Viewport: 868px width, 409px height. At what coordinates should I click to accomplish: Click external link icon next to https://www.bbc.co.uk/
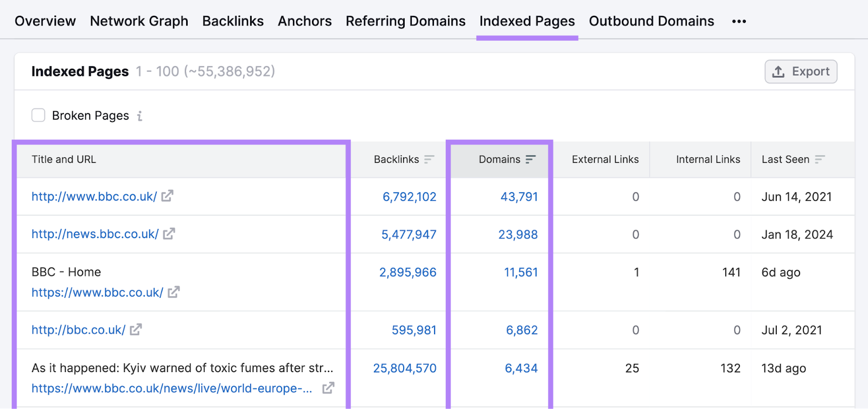174,292
